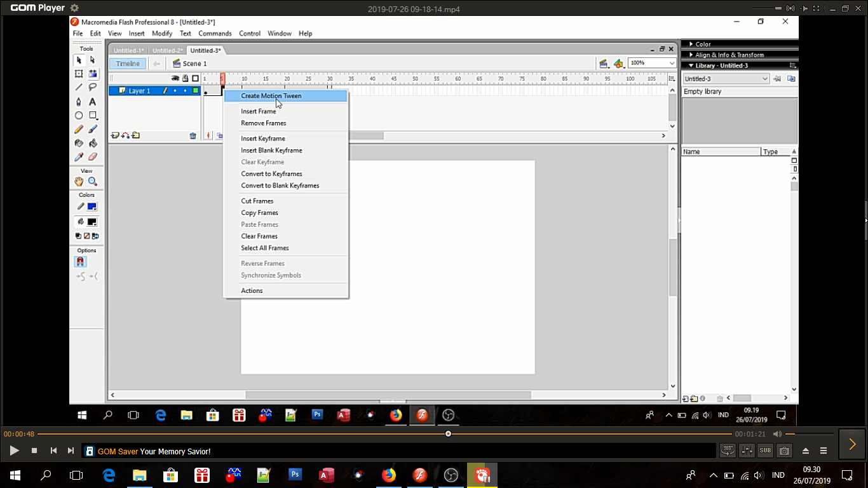Image resolution: width=868 pixels, height=488 pixels.
Task: Toggle lock all layers padlock icon
Action: click(x=185, y=79)
